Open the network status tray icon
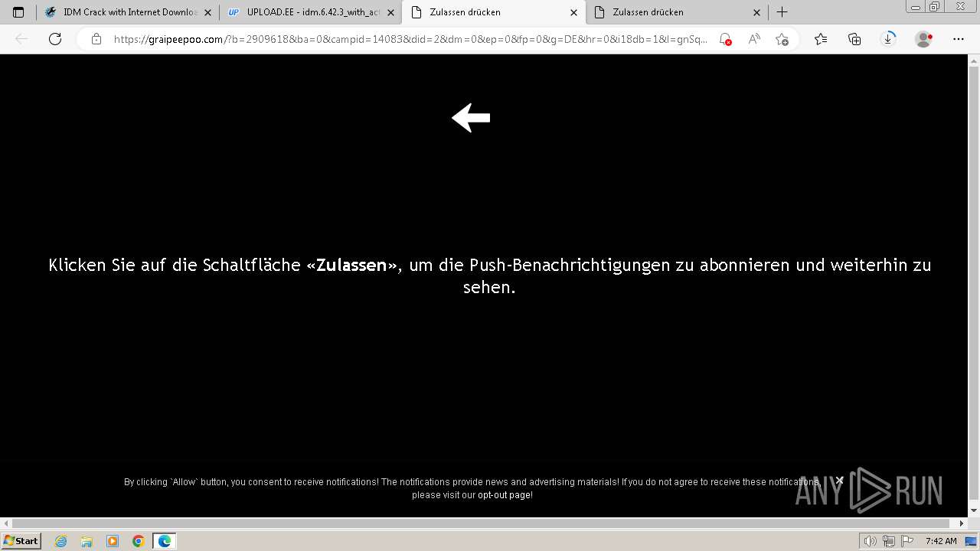 coord(888,541)
